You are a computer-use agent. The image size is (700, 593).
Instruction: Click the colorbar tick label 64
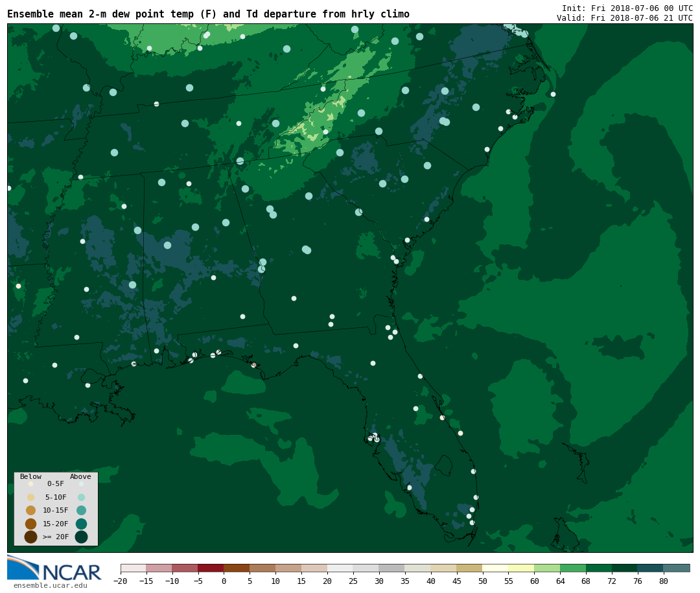pos(560,581)
